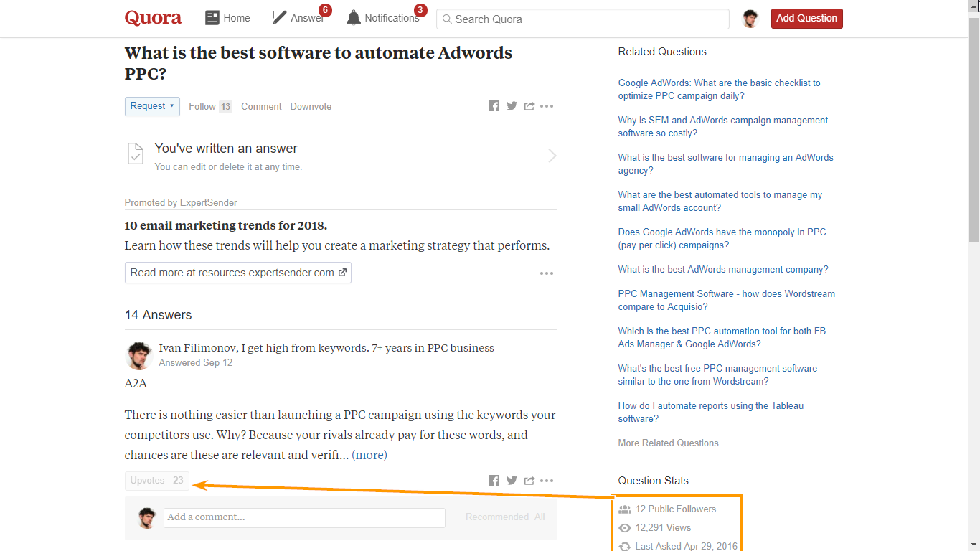This screenshot has height=551, width=980.
Task: Click the Search Quora field
Action: click(583, 19)
